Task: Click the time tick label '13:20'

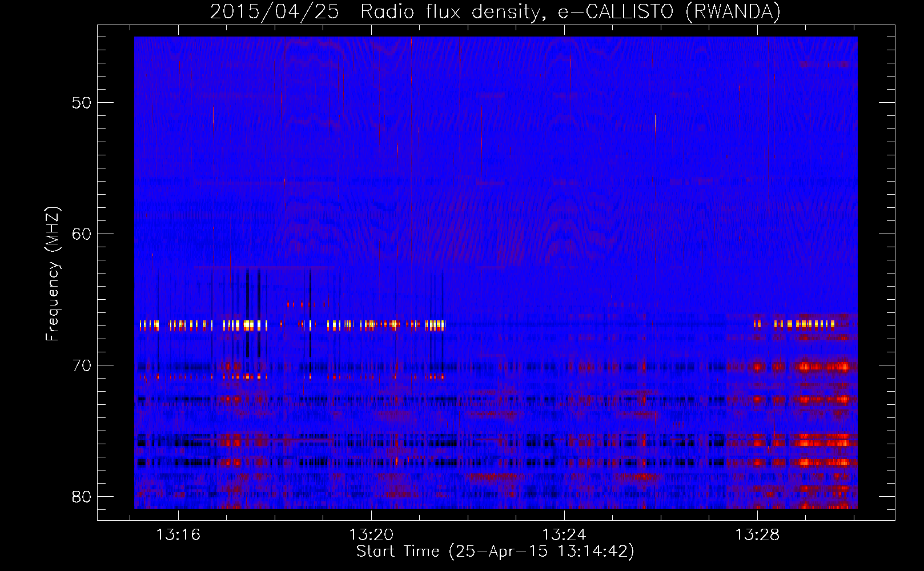Action: click(x=372, y=535)
